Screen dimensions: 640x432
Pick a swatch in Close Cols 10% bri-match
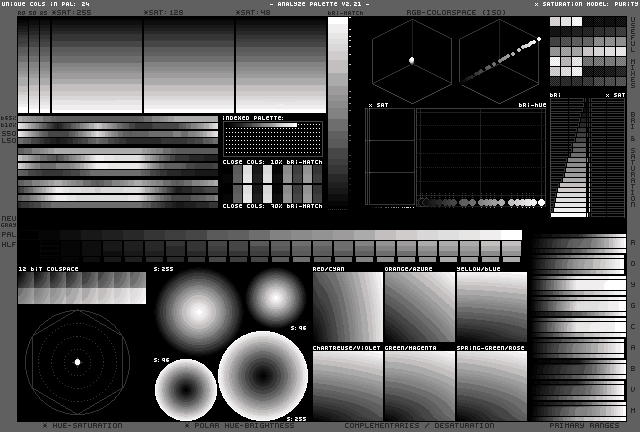tap(272, 184)
